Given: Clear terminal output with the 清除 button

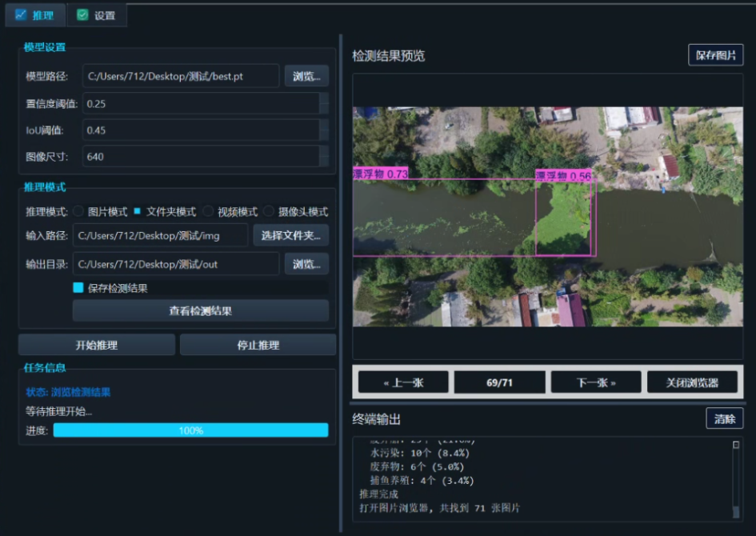Looking at the screenshot, I should point(724,418).
